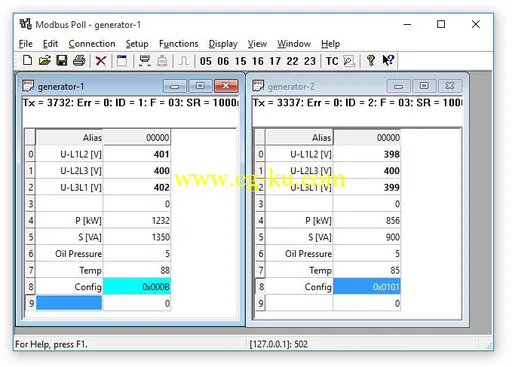The width and height of the screenshot is (512, 367).
Task: Select value 399 in generator-2
Action: [x=367, y=187]
